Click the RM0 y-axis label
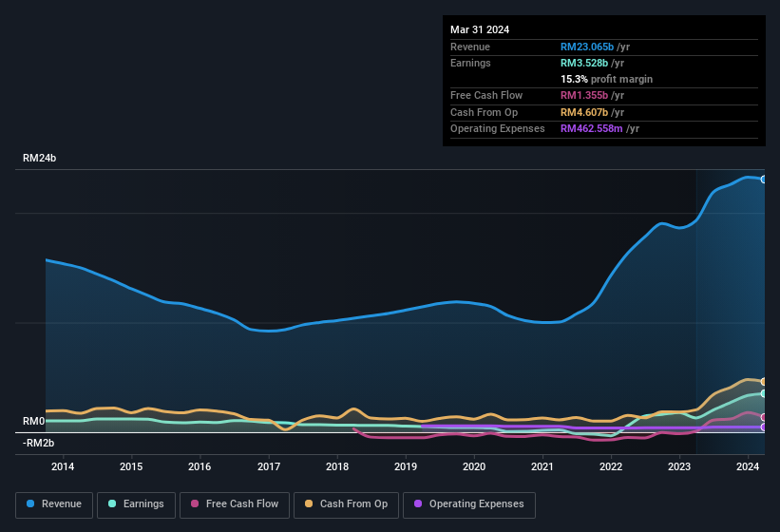This screenshot has height=532, width=780. [x=34, y=421]
